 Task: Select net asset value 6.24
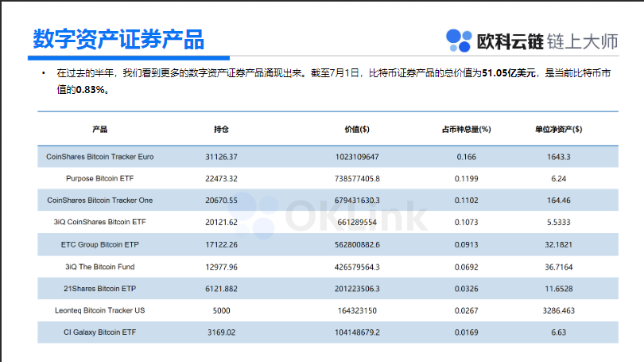[x=559, y=179]
